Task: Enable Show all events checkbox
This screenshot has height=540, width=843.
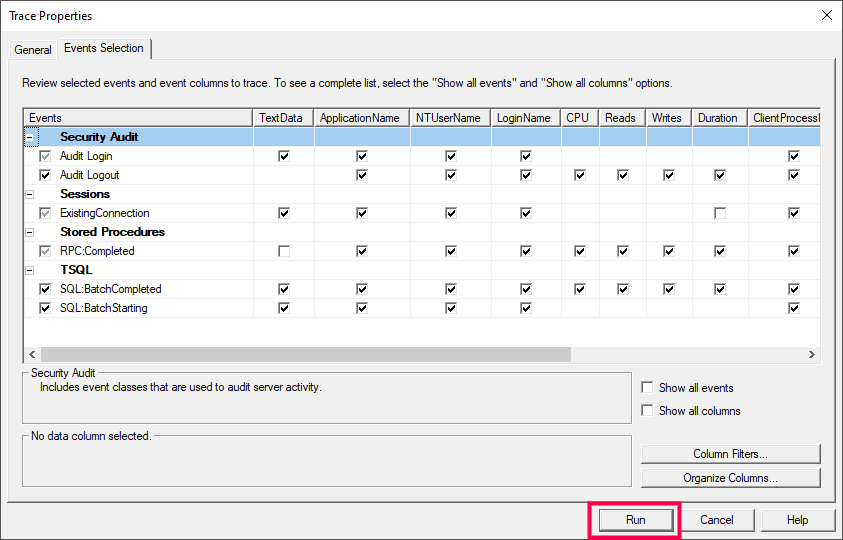Action: (647, 387)
